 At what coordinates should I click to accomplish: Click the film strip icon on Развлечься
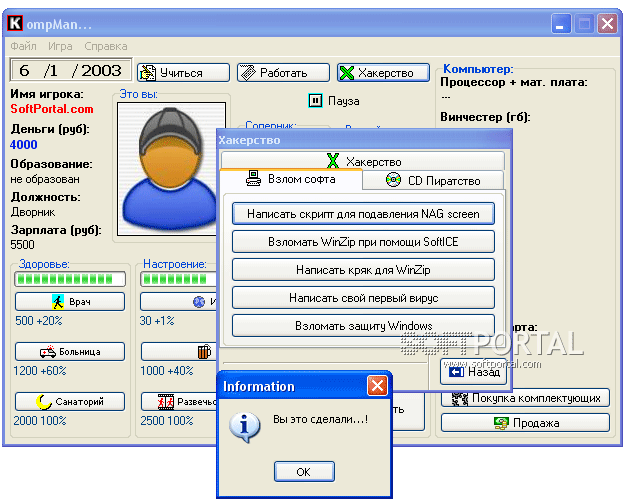point(165,401)
